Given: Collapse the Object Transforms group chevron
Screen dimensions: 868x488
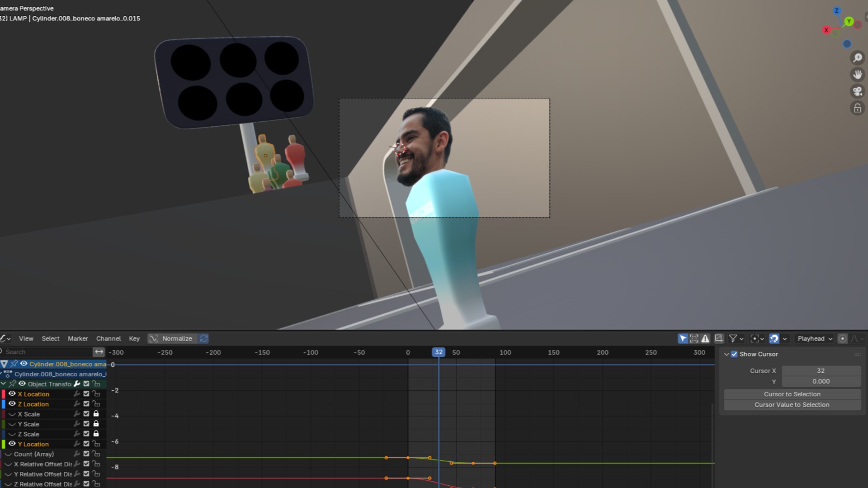Looking at the screenshot, I should tap(4, 384).
